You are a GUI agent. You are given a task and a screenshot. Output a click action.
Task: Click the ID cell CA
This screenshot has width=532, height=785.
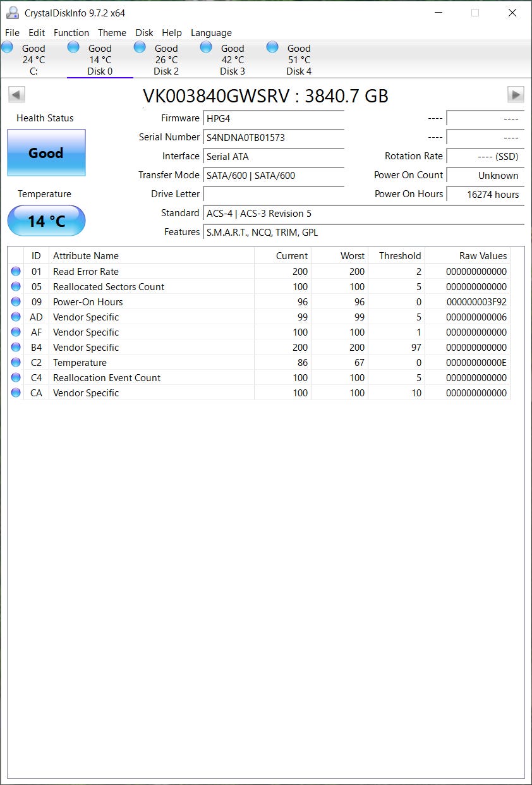click(x=37, y=393)
